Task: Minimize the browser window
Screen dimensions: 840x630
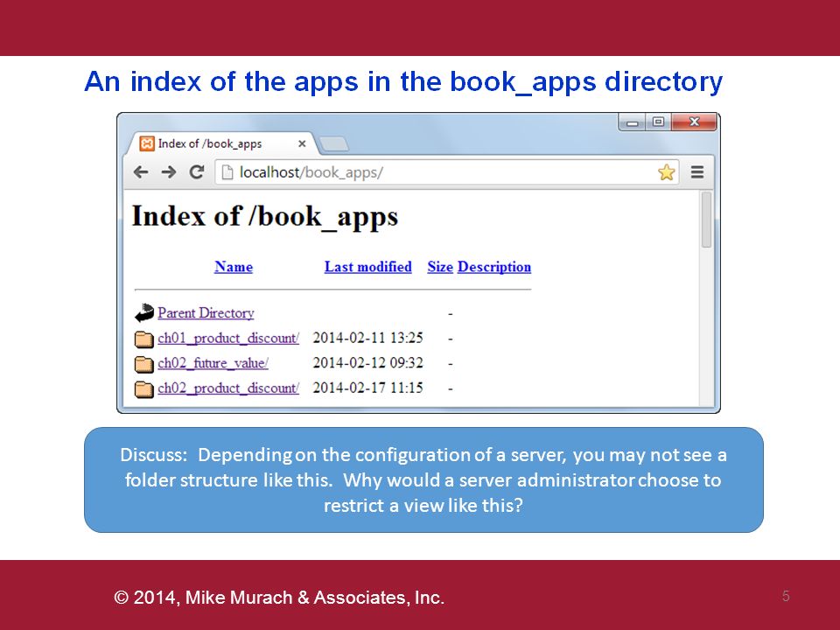Action: 632,122
